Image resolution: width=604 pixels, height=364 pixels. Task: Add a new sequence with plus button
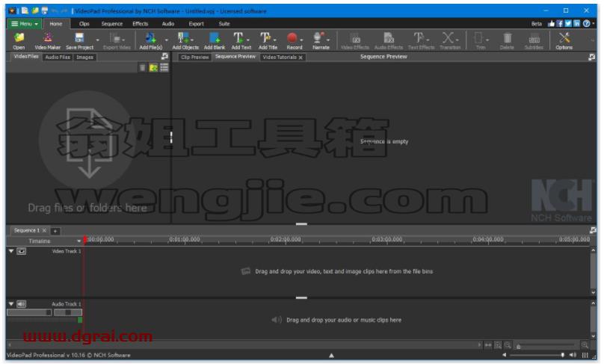[x=55, y=231]
